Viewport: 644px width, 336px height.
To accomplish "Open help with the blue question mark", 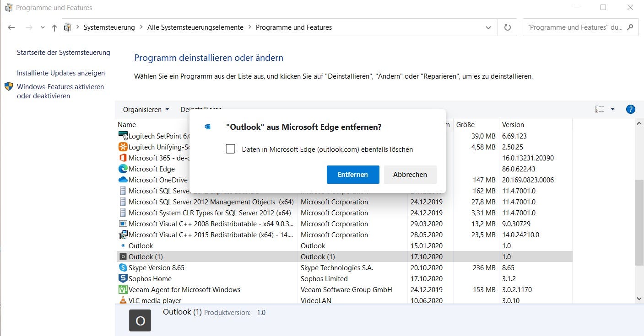I will click(631, 109).
